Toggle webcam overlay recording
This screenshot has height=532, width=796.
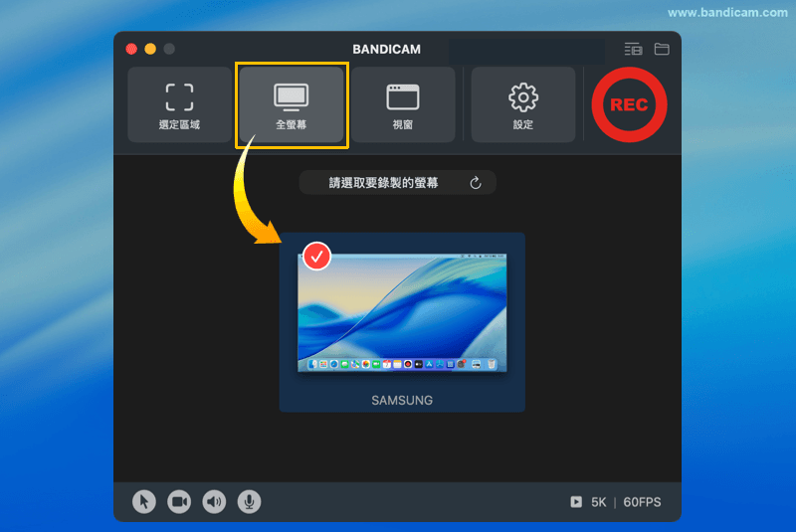[179, 501]
